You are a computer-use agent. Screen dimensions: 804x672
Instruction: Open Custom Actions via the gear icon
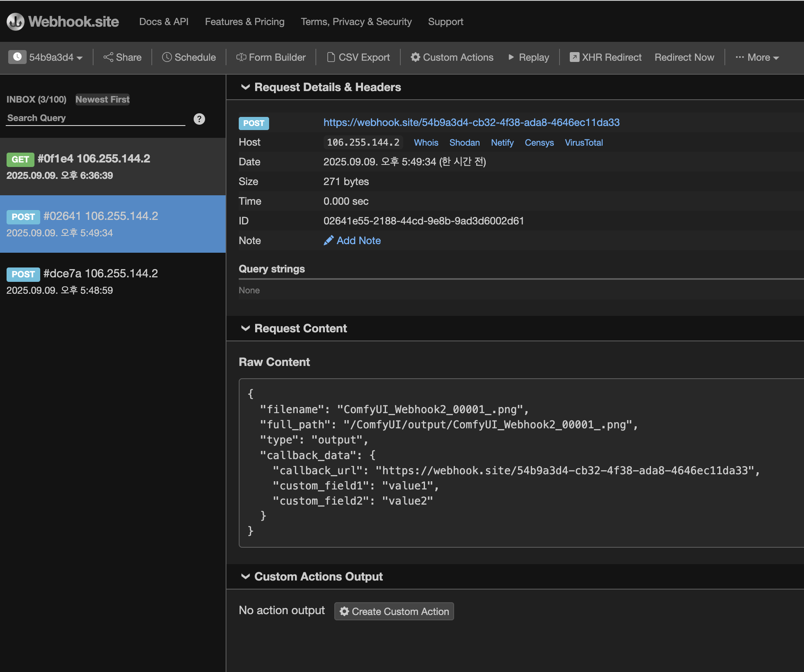coord(415,57)
